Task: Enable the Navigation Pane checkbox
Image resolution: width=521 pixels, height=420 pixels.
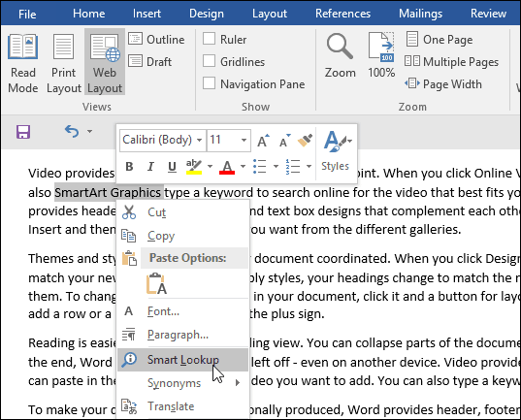Action: point(209,83)
